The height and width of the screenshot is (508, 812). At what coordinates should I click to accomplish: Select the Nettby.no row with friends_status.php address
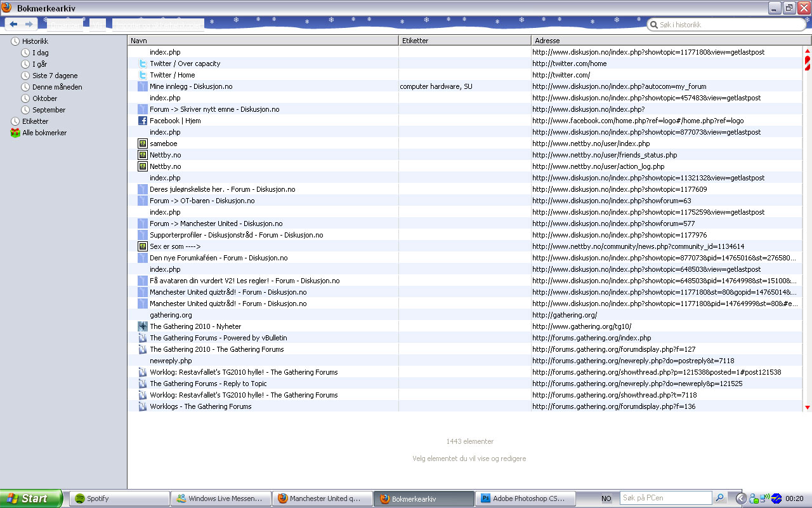(465, 155)
